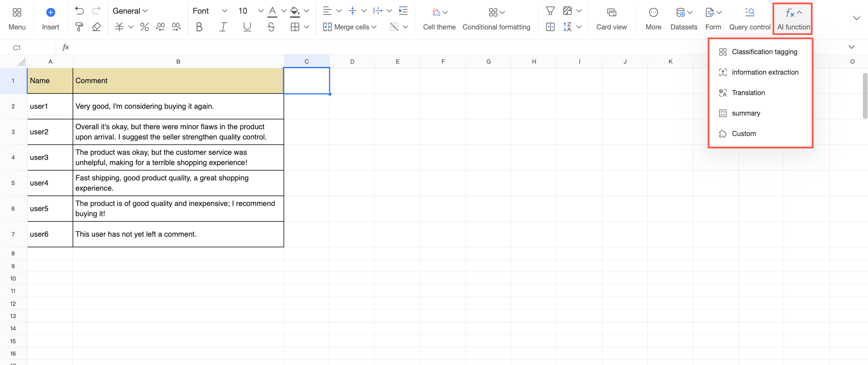Toggle bold formatting

(x=199, y=27)
